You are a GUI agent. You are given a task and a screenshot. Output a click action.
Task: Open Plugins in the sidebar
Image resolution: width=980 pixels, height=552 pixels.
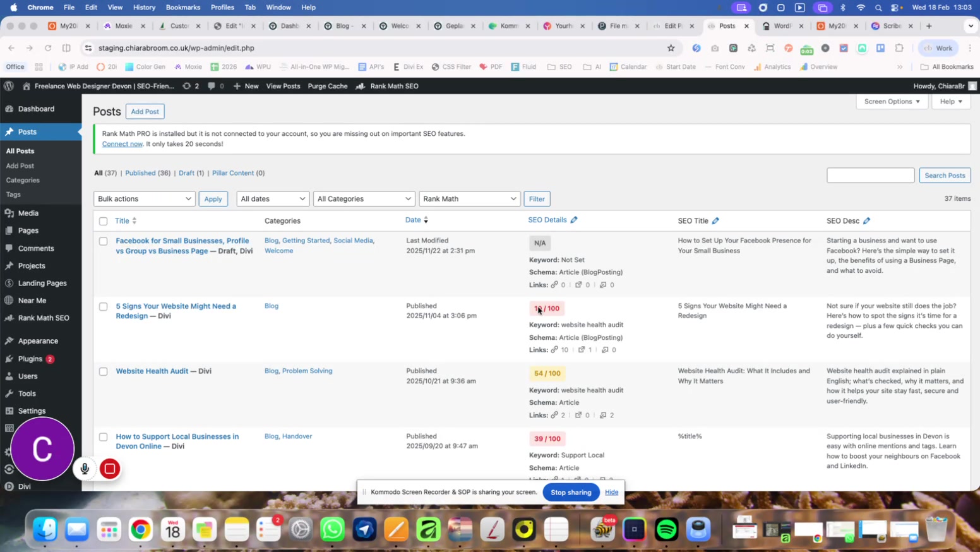(x=30, y=359)
